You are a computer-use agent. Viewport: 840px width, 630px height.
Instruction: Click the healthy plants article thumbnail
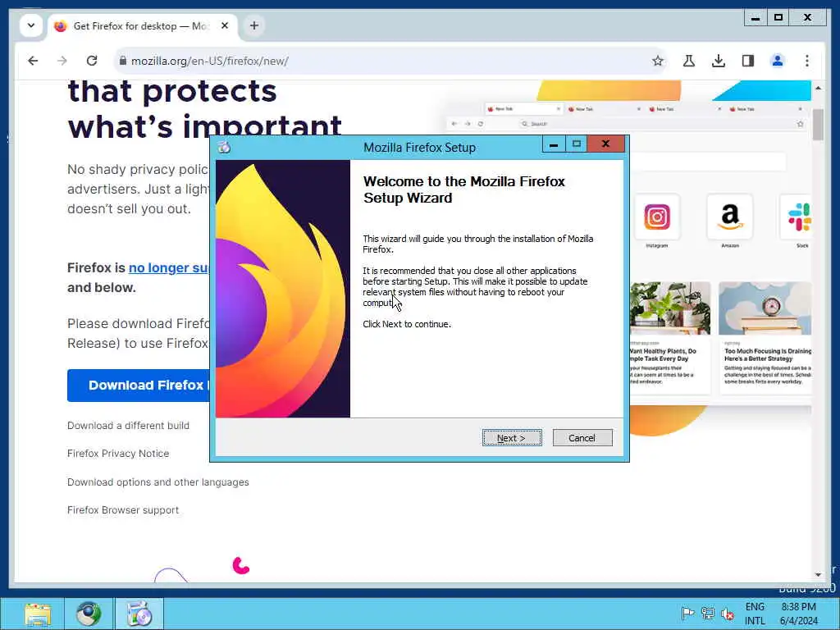click(x=670, y=308)
